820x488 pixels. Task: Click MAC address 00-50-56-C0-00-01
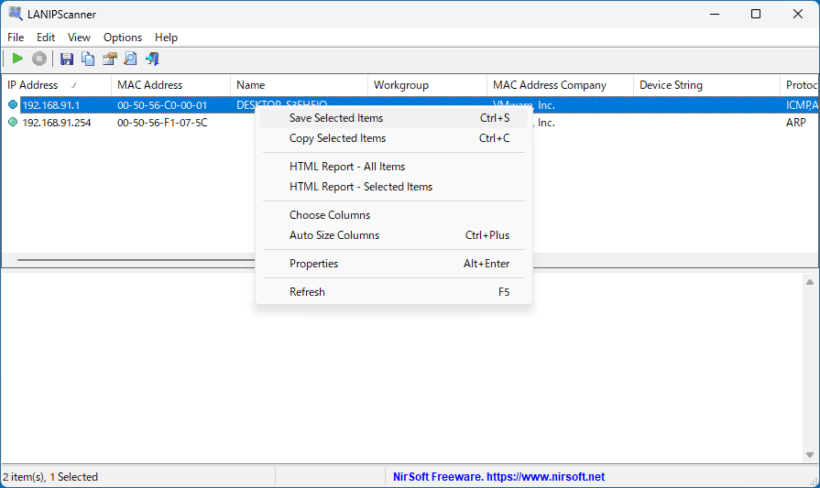point(162,105)
